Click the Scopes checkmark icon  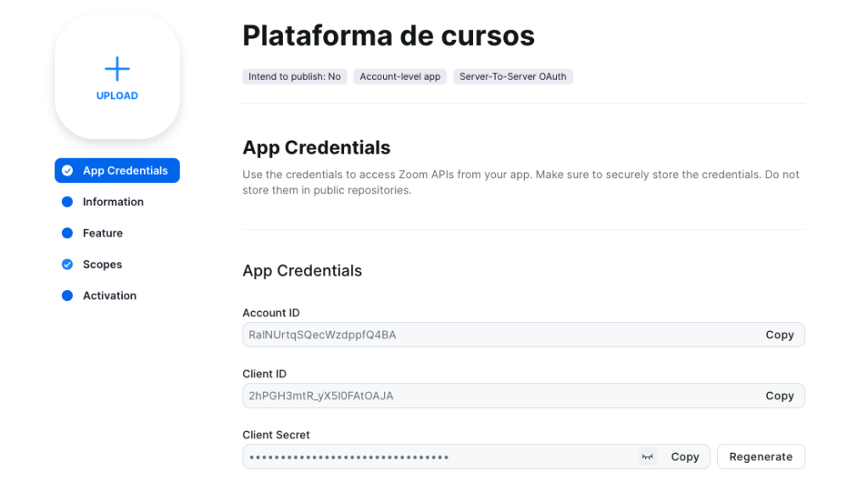pos(68,265)
